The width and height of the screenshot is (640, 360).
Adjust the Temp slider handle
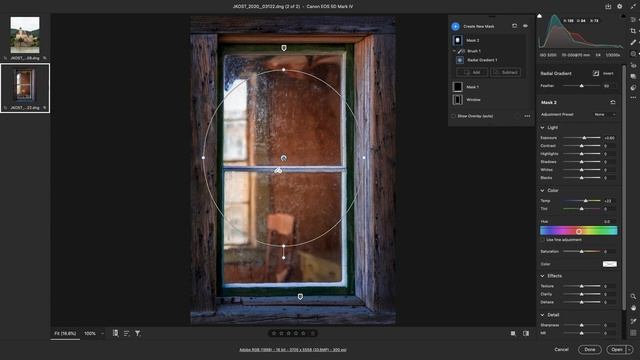click(x=586, y=201)
